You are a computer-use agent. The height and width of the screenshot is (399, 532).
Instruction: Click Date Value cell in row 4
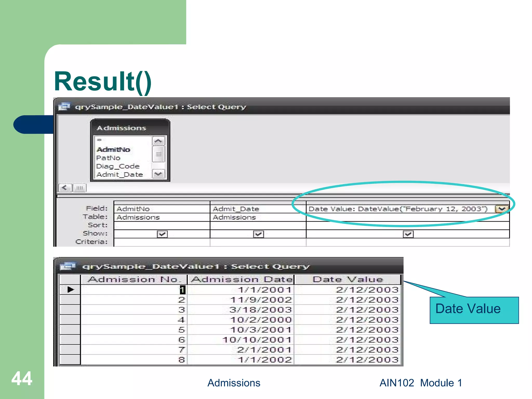[x=348, y=320]
